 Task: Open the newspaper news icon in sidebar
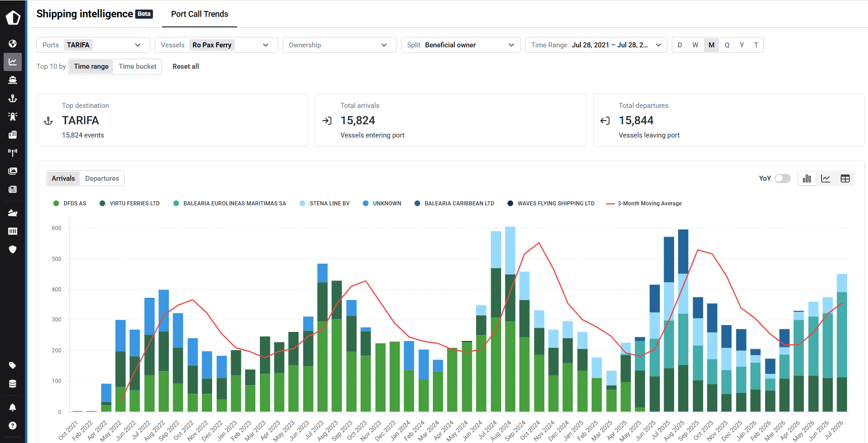[13, 189]
